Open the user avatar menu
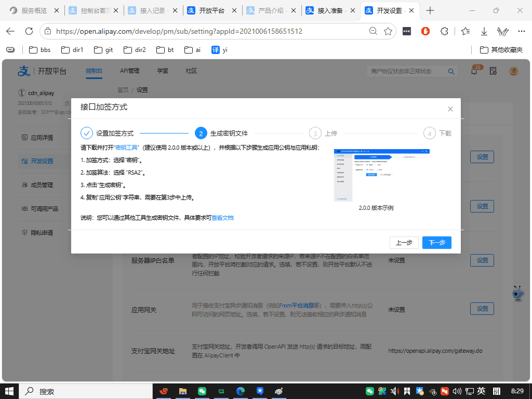 [x=514, y=71]
